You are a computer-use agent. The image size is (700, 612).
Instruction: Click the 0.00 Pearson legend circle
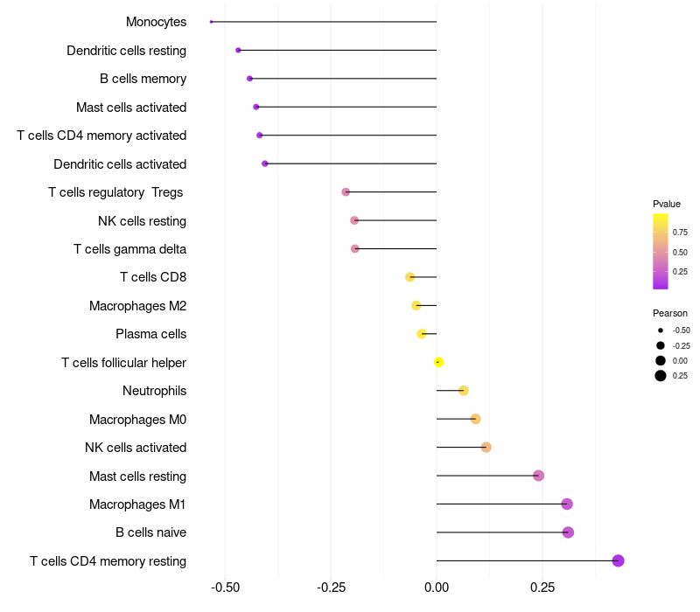[x=661, y=360]
